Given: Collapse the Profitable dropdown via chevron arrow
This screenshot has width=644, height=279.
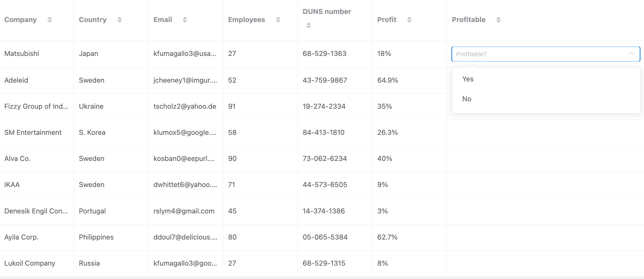Looking at the screenshot, I should click(631, 54).
